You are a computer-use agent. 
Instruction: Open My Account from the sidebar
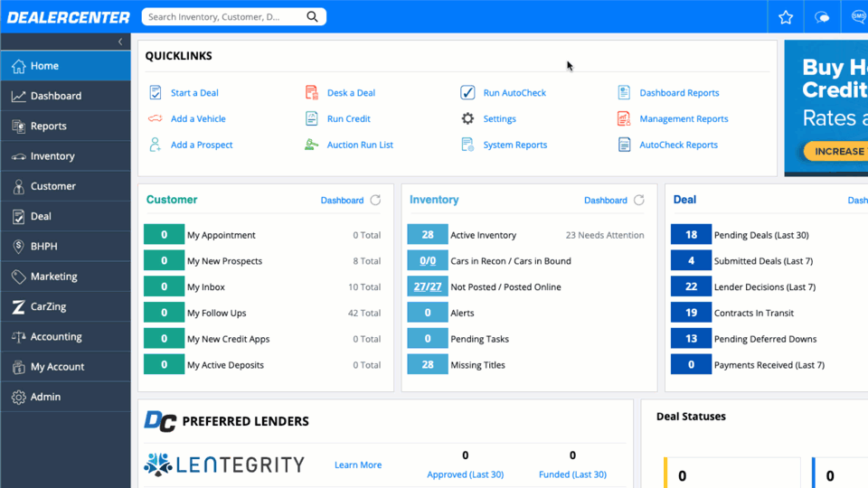point(66,366)
